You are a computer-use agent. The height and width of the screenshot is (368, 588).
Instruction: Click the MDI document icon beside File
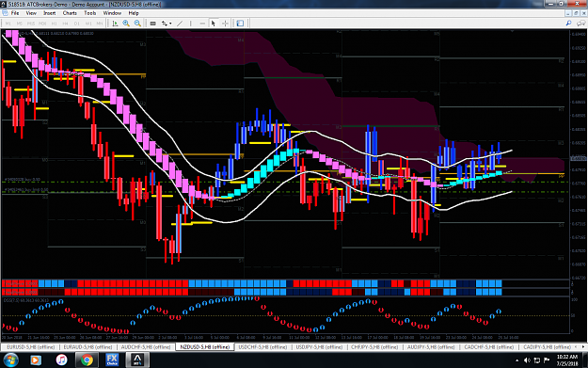[5, 13]
